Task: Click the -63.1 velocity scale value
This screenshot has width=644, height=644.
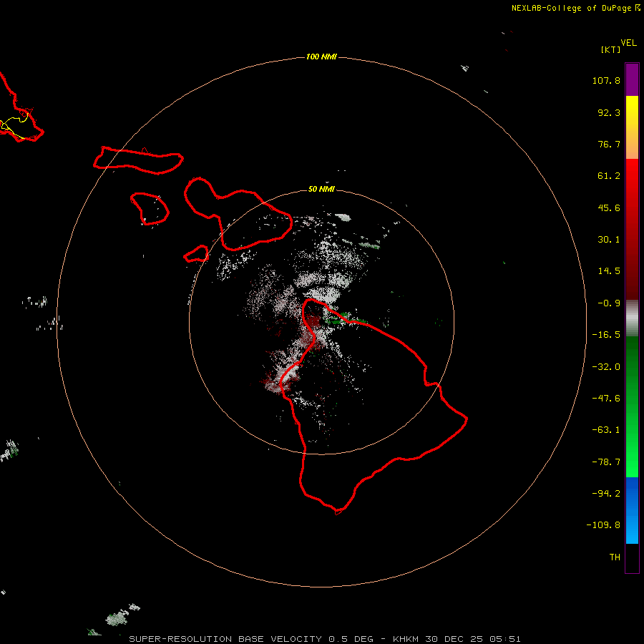Action: (x=606, y=430)
